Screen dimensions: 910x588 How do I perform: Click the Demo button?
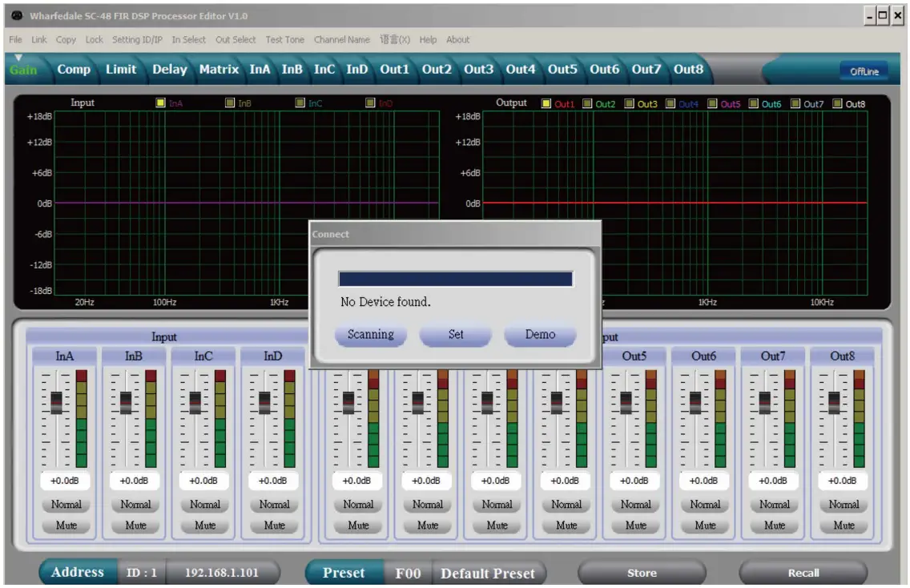tap(540, 335)
